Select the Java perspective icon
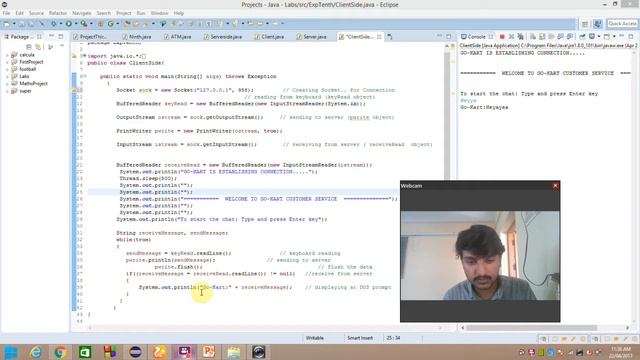640x360 pixels. click(x=598, y=24)
